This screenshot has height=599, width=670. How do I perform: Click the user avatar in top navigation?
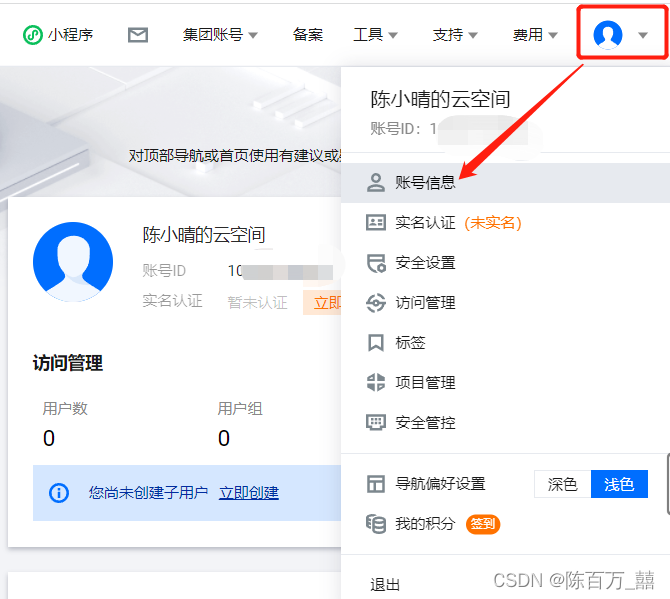607,35
